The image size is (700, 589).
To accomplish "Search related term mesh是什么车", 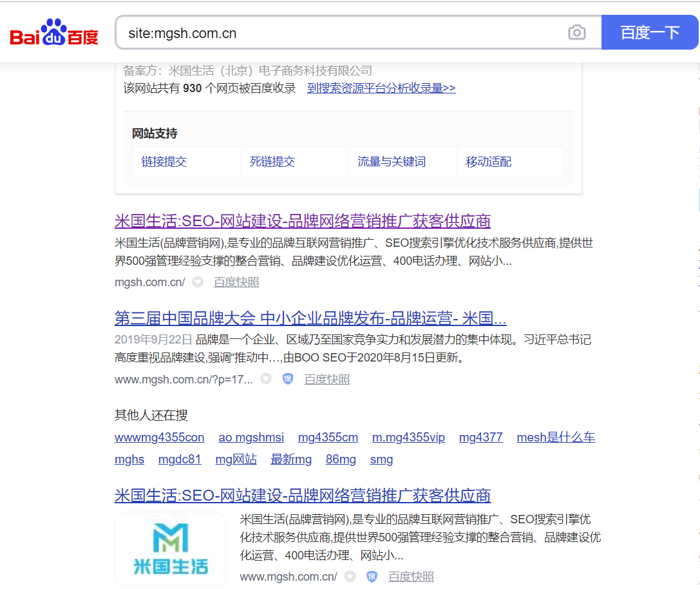I will [x=556, y=438].
